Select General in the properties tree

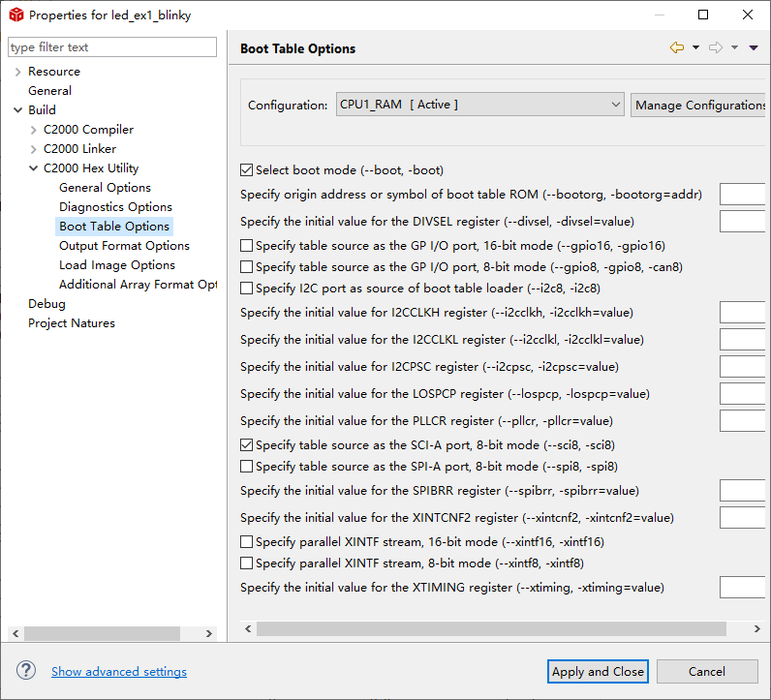(49, 91)
